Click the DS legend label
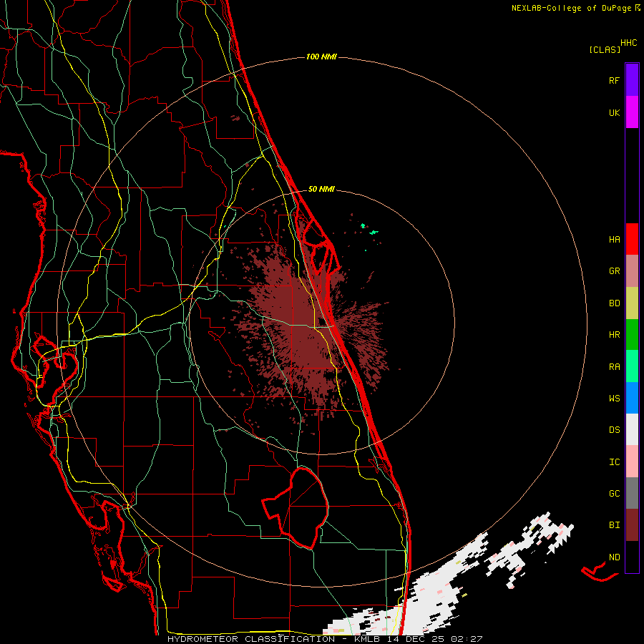 (x=614, y=430)
